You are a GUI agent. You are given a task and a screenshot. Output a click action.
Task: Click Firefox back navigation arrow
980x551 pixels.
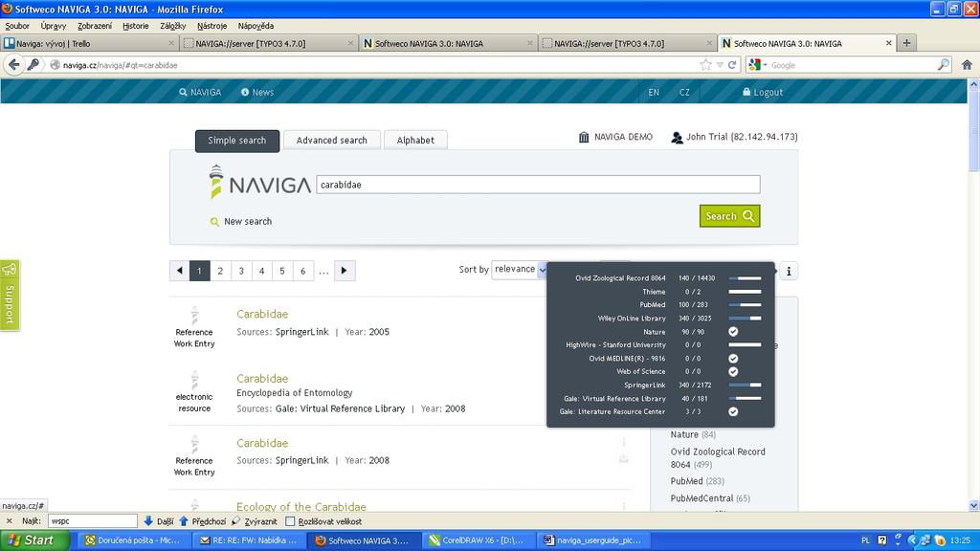pos(13,64)
